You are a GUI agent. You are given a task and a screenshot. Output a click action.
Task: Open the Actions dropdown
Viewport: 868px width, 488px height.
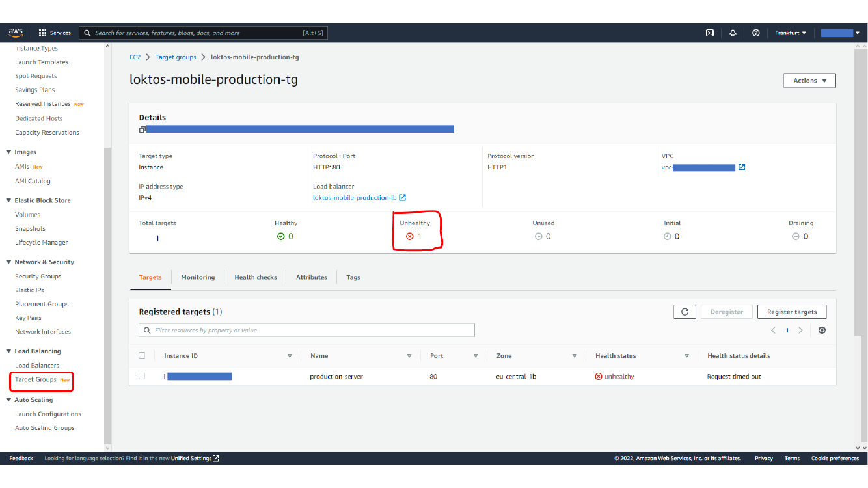[x=809, y=81]
